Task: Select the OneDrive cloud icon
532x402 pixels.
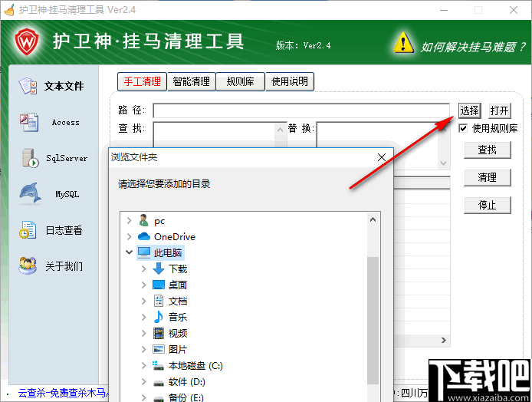Action: click(x=144, y=236)
